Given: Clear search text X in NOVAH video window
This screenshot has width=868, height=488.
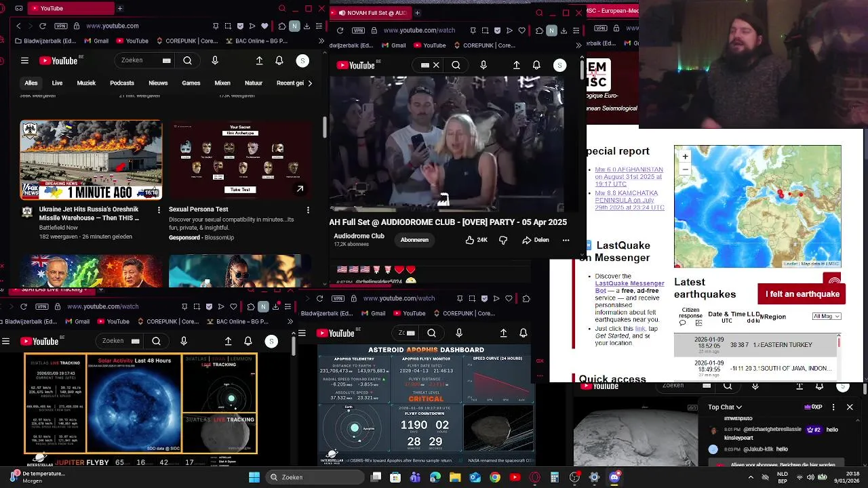Looking at the screenshot, I should (x=436, y=65).
